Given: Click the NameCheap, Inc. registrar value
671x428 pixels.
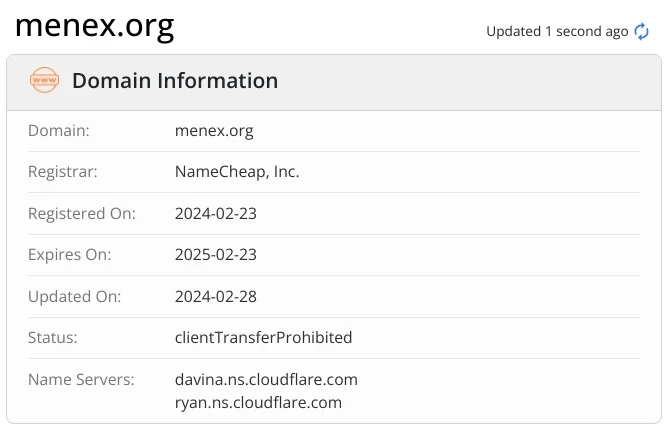Looking at the screenshot, I should [x=237, y=172].
